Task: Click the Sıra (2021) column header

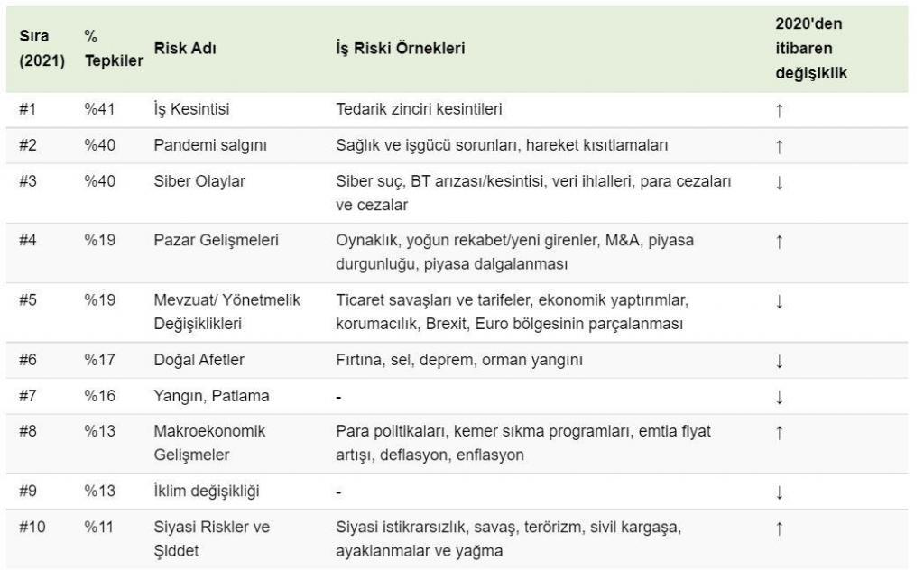Action: [x=42, y=49]
